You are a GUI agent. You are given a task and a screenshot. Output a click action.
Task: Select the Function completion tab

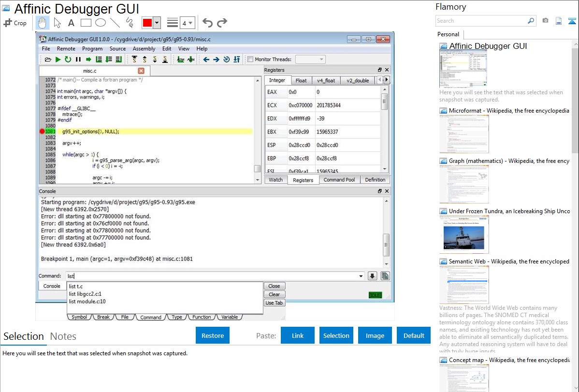tap(202, 317)
